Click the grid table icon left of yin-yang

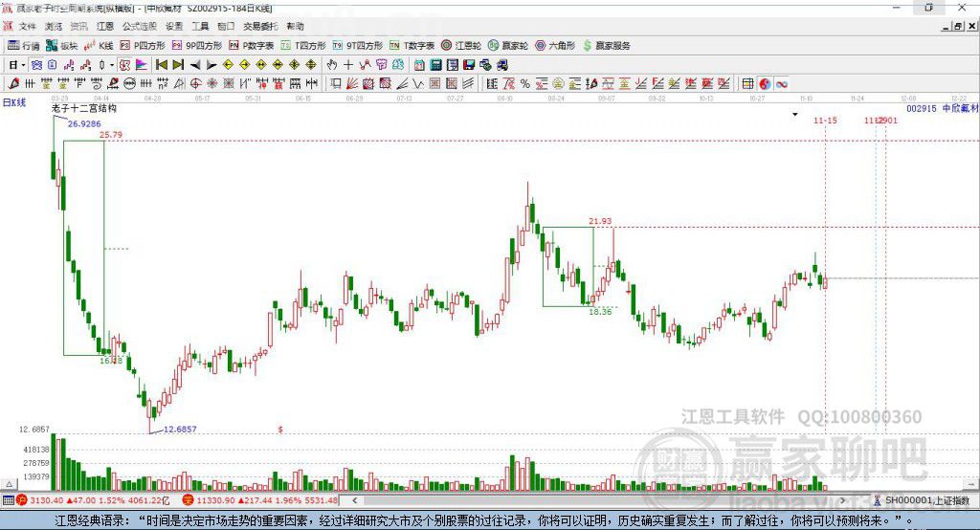point(747,84)
